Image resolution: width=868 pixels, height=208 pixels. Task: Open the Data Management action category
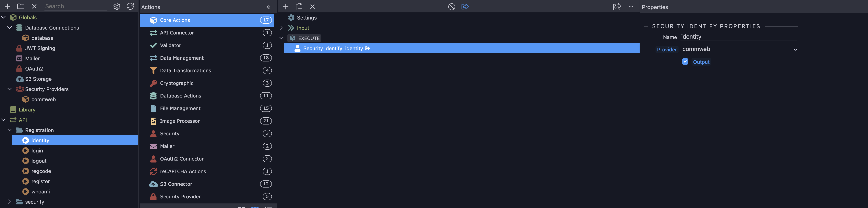pyautogui.click(x=207, y=58)
